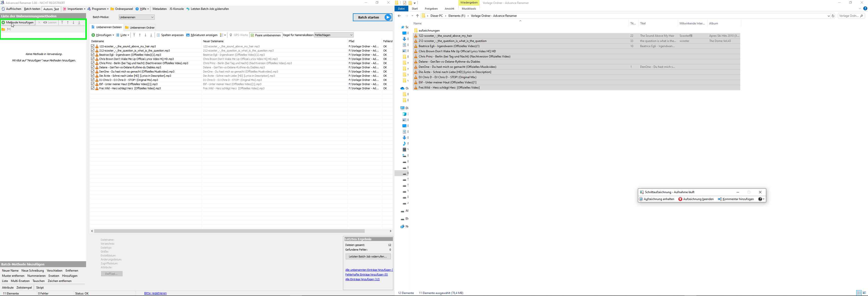The height and width of the screenshot is (296, 868).
Task: Switch to Umbenennen Ordner tab
Action: (140, 28)
